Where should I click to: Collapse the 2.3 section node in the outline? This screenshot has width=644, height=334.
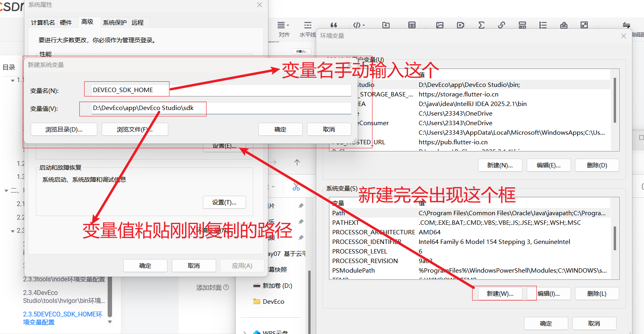point(13,231)
